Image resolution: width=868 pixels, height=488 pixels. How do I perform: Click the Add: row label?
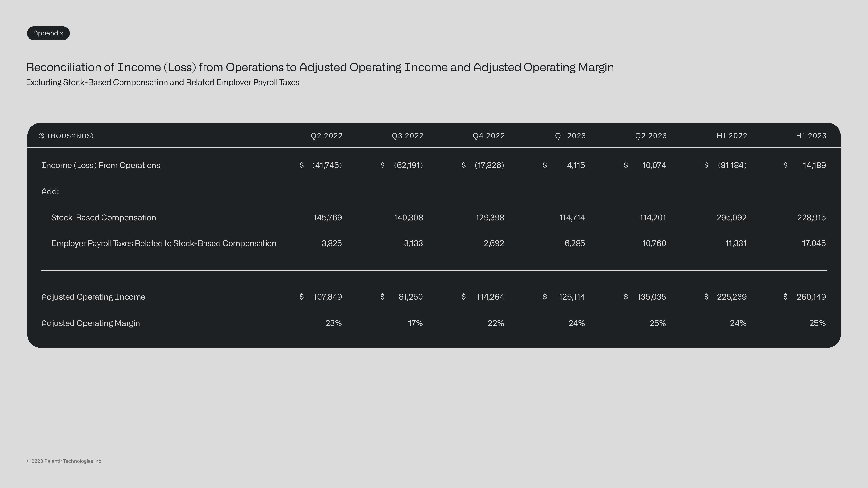[50, 191]
